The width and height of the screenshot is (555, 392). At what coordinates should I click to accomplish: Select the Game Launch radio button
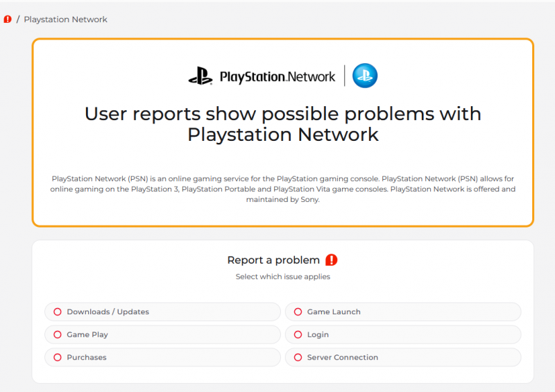point(298,312)
